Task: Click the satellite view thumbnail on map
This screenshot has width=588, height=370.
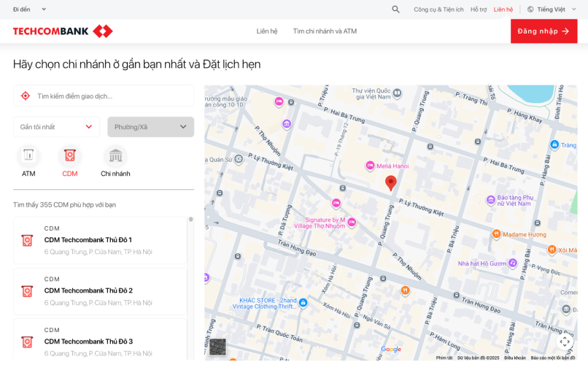Action: (217, 347)
